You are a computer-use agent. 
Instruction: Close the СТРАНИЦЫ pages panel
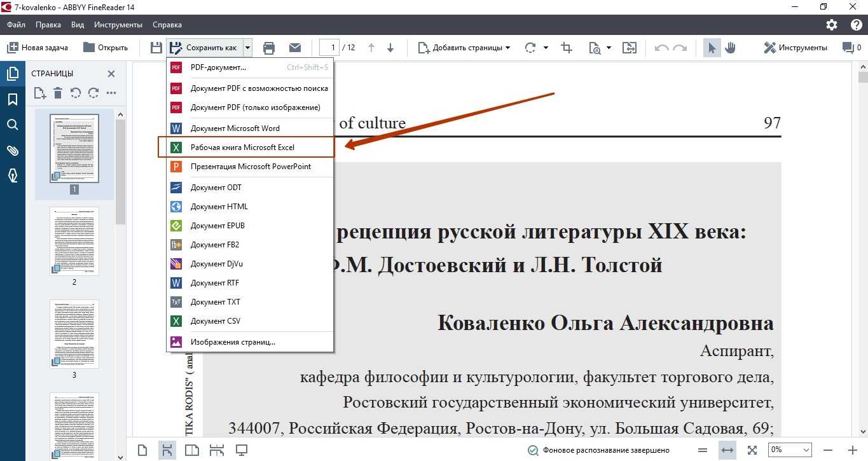pos(111,74)
